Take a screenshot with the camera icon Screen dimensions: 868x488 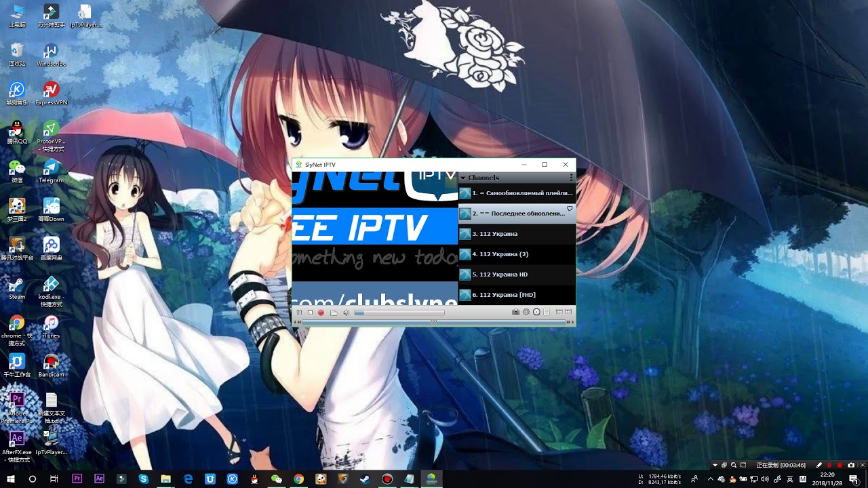[515, 312]
